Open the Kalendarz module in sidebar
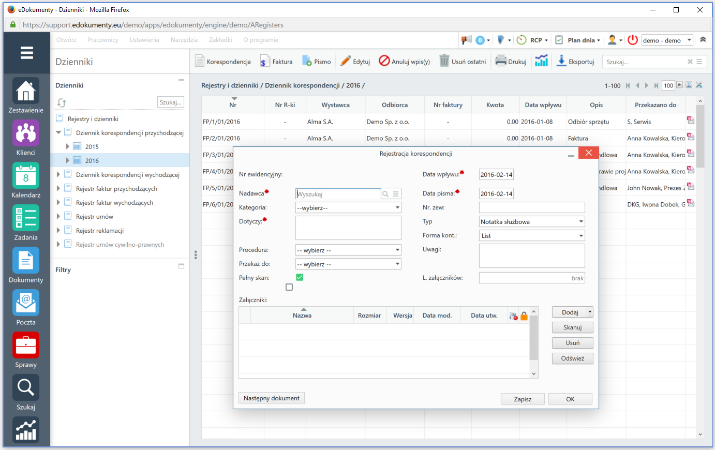The image size is (715, 450). (x=27, y=178)
